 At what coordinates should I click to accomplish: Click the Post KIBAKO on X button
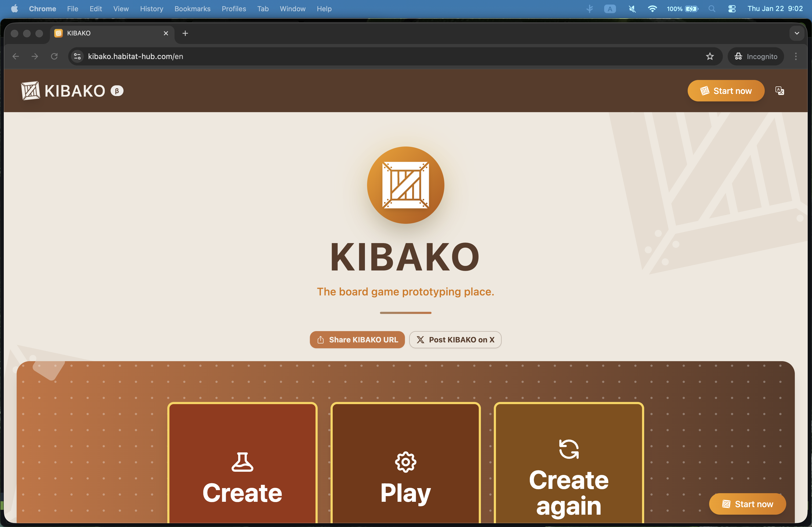(455, 339)
